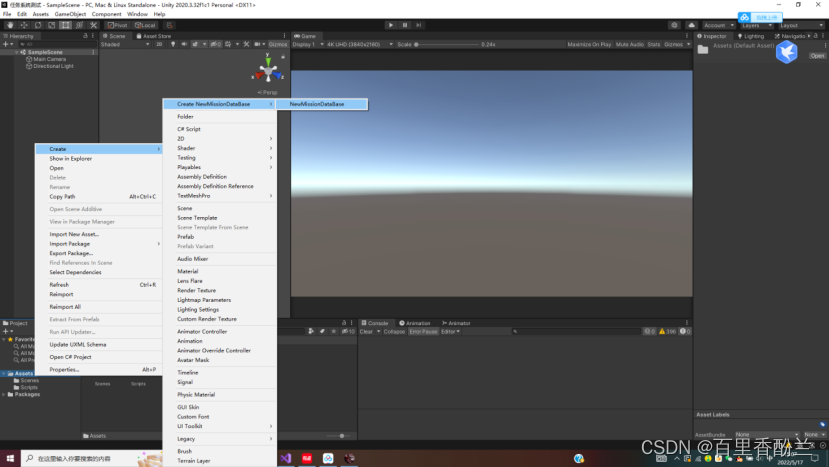Screen dimensions: 829x467
Task: Toggle Mute Audio in Game view
Action: pos(630,44)
